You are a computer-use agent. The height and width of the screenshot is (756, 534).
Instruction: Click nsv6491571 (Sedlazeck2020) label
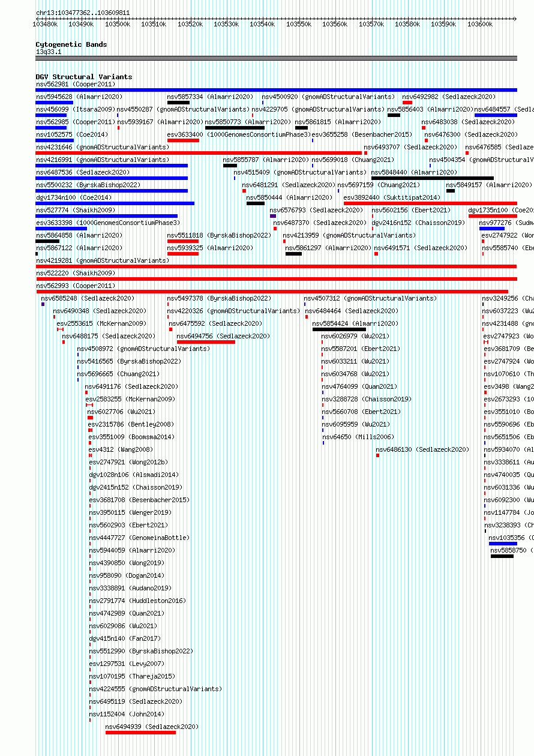pyautogui.click(x=421, y=248)
